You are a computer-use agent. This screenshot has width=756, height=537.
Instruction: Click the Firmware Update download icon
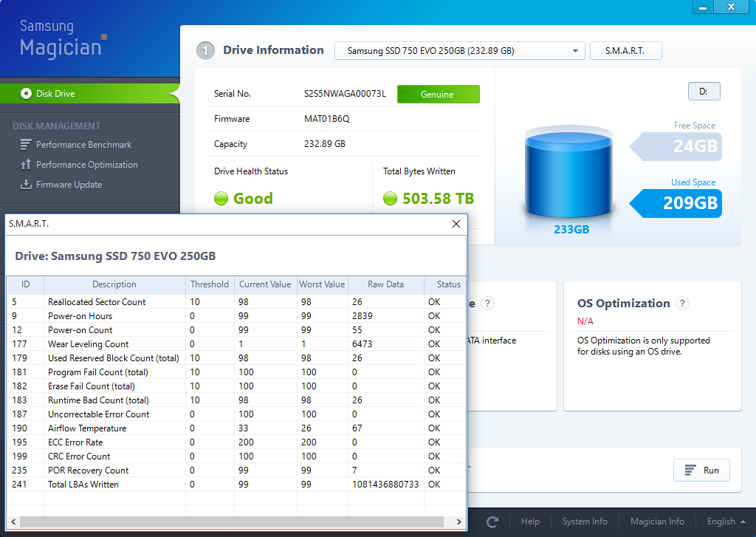coord(26,185)
